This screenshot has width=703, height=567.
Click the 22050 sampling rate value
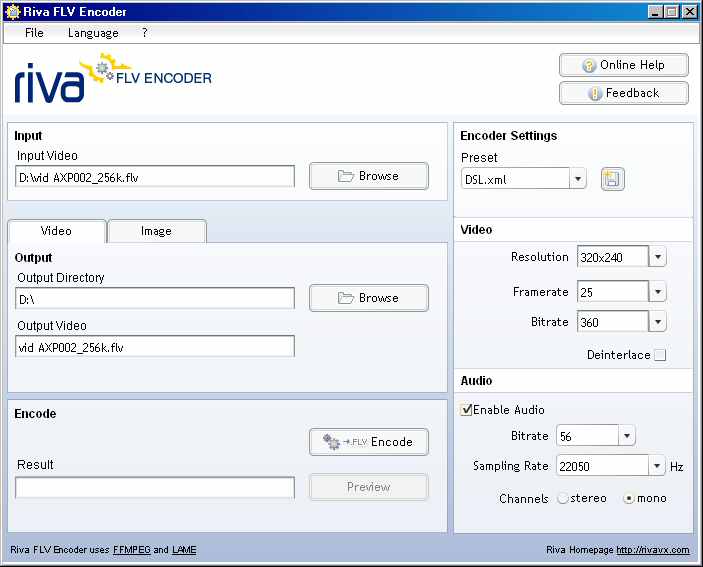pos(574,467)
